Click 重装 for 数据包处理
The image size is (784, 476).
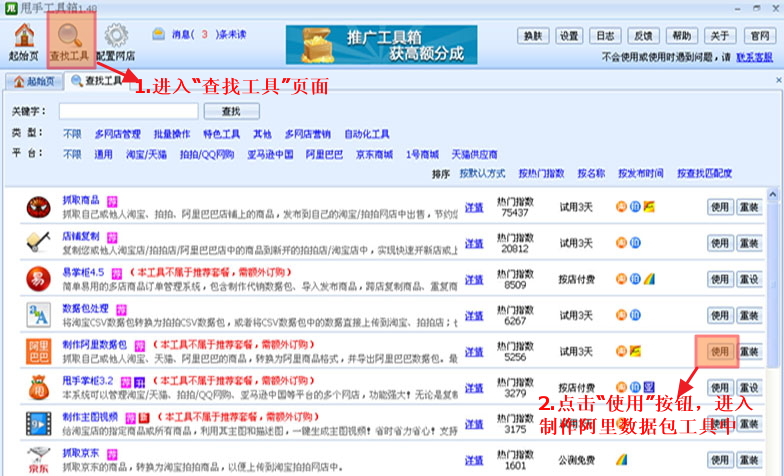coord(749,316)
